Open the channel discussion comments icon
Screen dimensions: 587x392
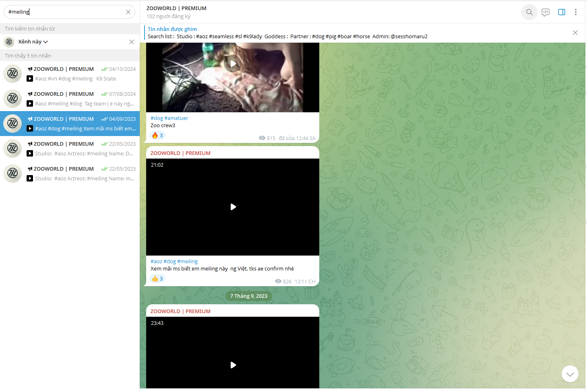click(x=545, y=12)
